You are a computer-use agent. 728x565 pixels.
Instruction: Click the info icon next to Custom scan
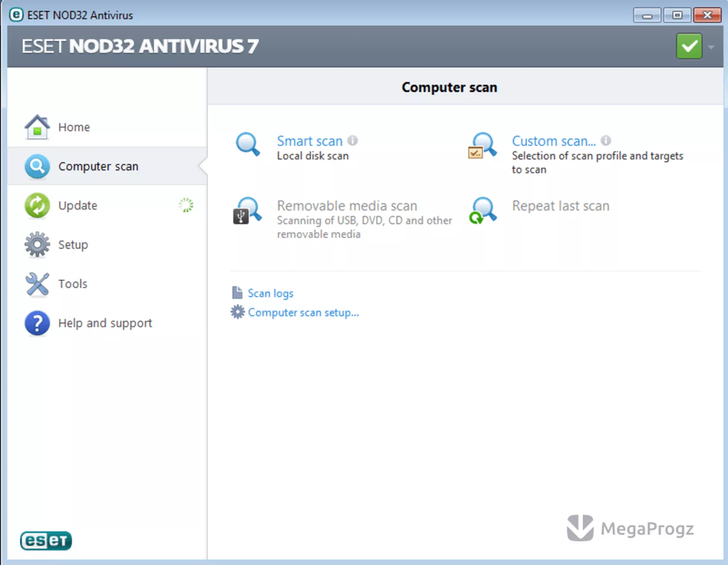606,140
